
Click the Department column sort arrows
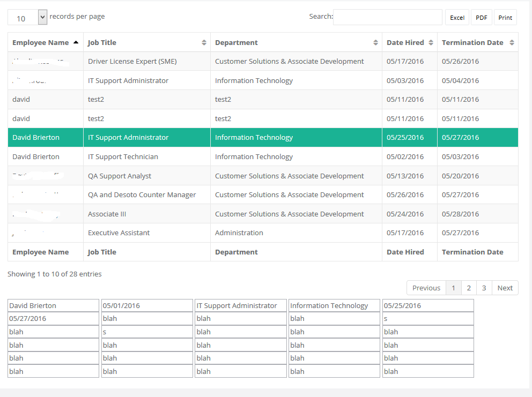tap(375, 42)
